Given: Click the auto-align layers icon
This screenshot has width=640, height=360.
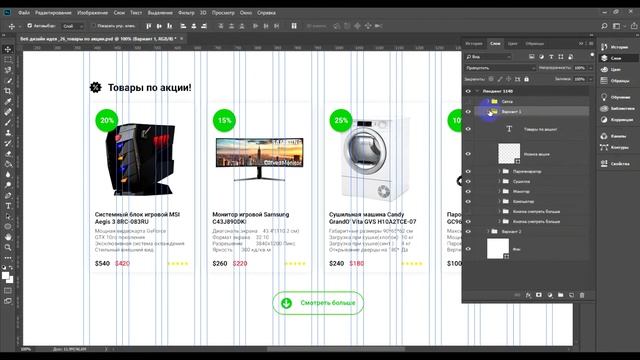Looking at the screenshot, I should (x=294, y=26).
